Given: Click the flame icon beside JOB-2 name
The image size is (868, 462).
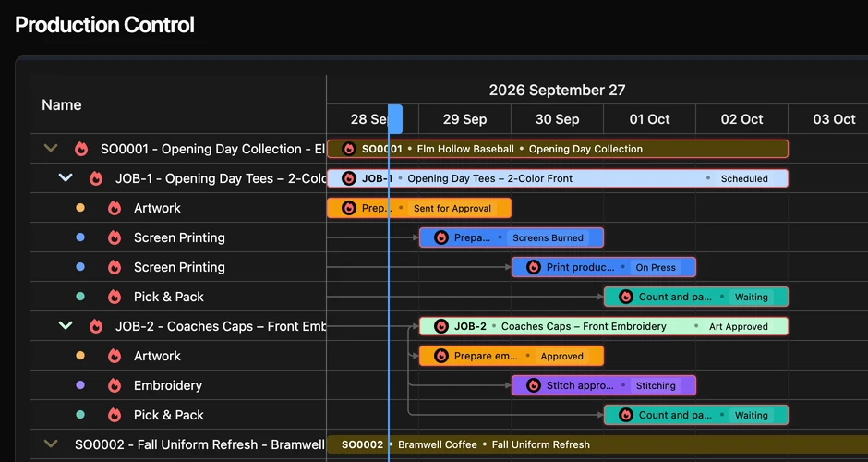Looking at the screenshot, I should [x=96, y=326].
